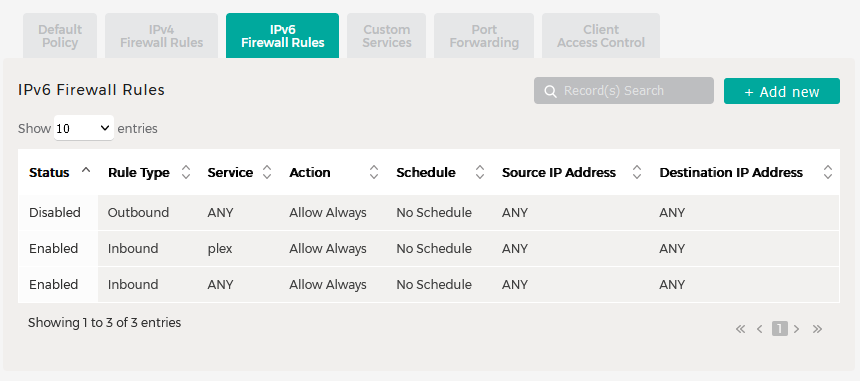The width and height of the screenshot is (860, 381).
Task: Click the Action column header text
Action: point(310,173)
